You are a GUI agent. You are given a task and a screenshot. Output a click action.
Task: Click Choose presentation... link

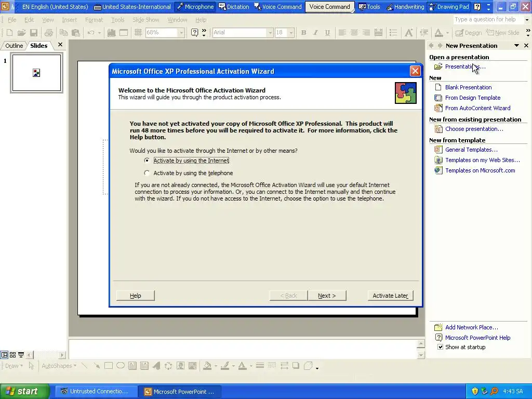pyautogui.click(x=474, y=129)
